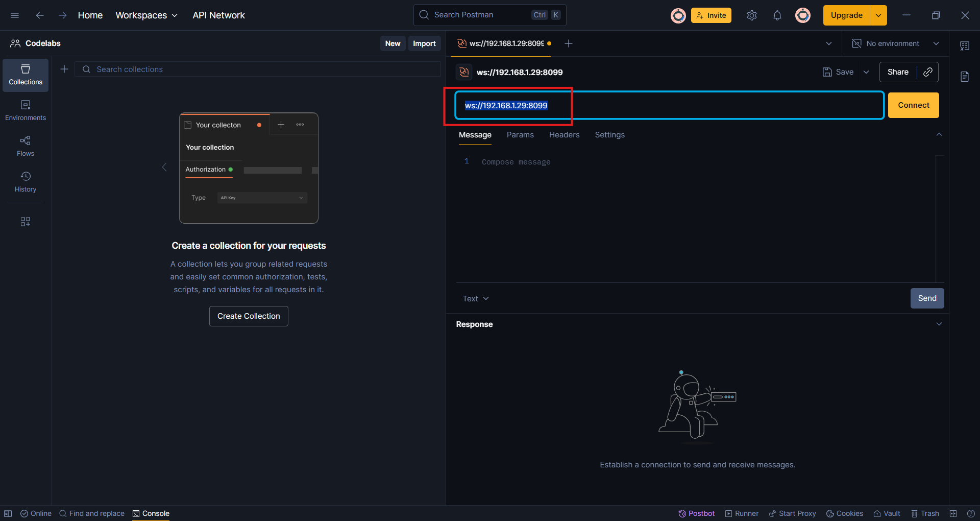Open the Text message format dropdown

(476, 299)
